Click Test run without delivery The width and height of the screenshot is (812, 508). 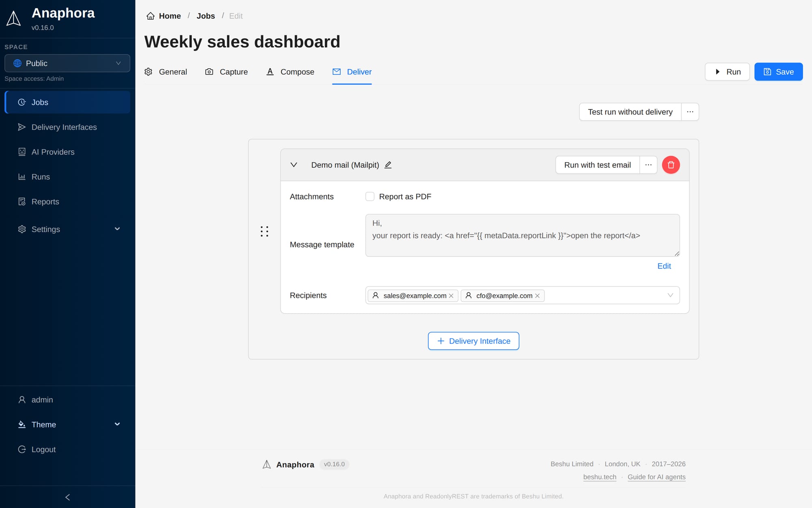pos(630,112)
